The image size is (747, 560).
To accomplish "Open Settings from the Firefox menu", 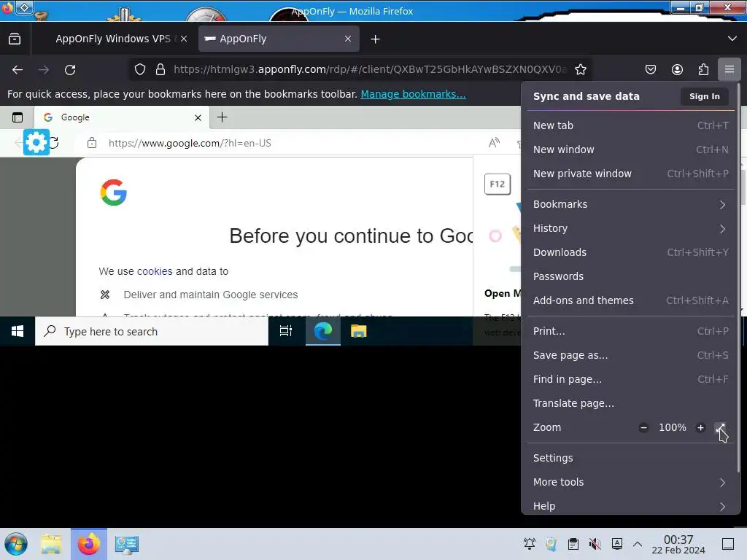I will tap(631, 458).
